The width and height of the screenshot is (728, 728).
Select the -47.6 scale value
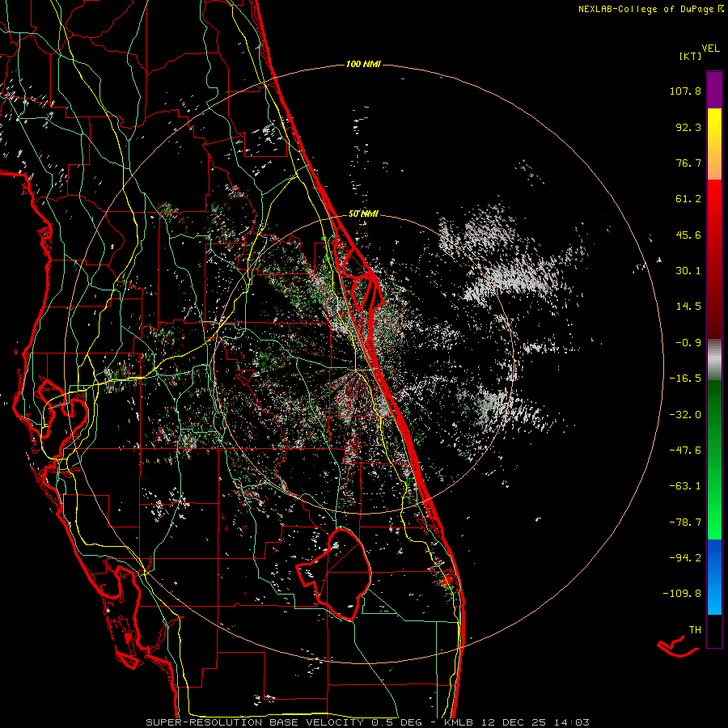[x=685, y=451]
